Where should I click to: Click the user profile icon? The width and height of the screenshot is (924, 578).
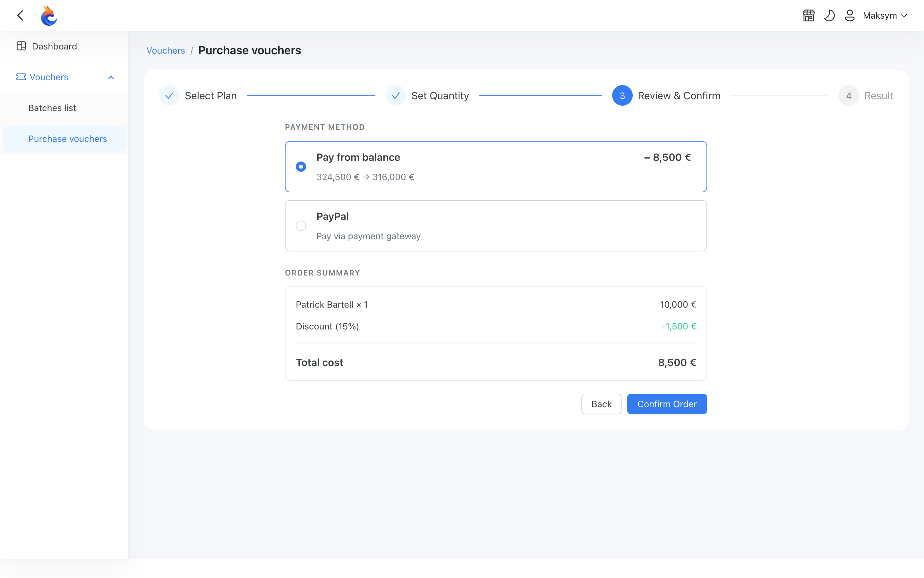click(850, 15)
